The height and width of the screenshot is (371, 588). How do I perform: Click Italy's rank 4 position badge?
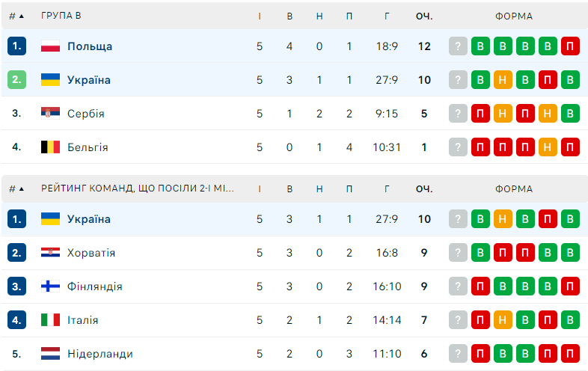pos(17,320)
